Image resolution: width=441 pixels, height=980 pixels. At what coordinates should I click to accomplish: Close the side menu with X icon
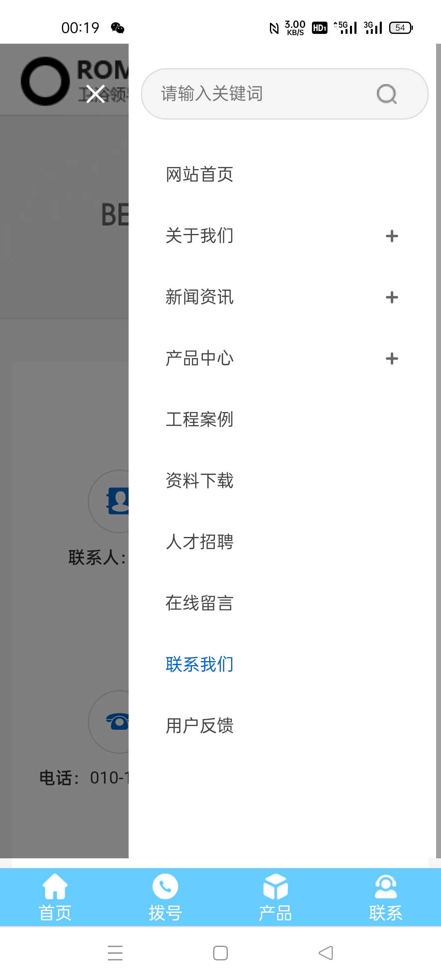(x=96, y=94)
